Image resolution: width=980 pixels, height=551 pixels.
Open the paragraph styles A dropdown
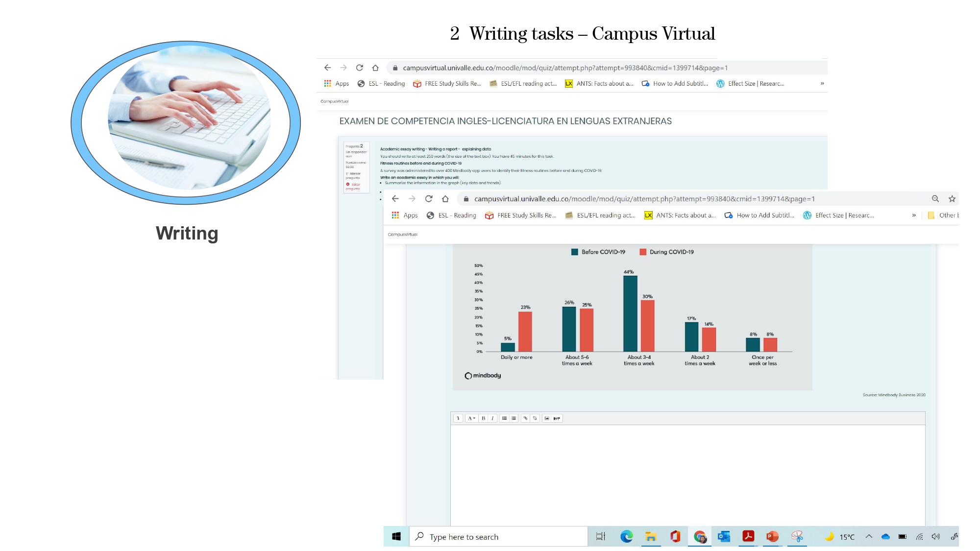(471, 418)
